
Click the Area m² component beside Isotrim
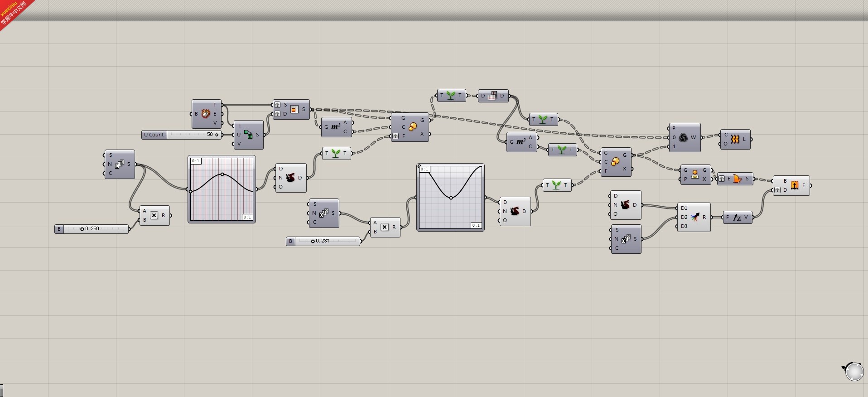coord(336,127)
